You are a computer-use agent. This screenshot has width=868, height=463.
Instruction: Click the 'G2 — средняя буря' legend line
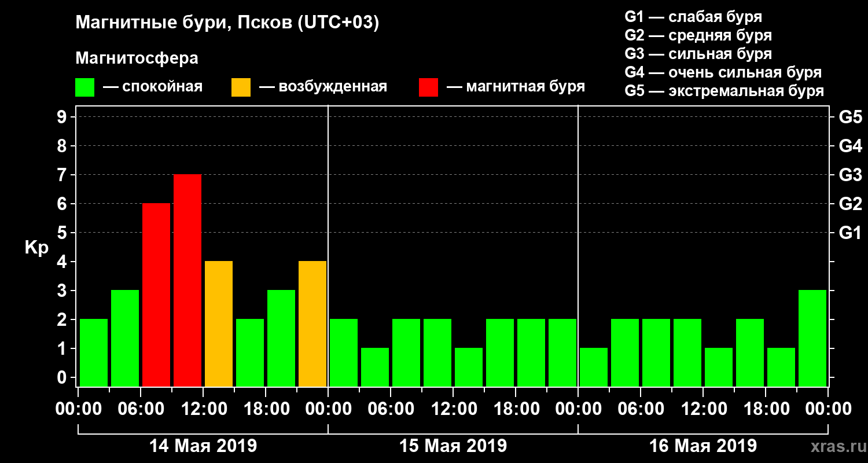pos(698,35)
